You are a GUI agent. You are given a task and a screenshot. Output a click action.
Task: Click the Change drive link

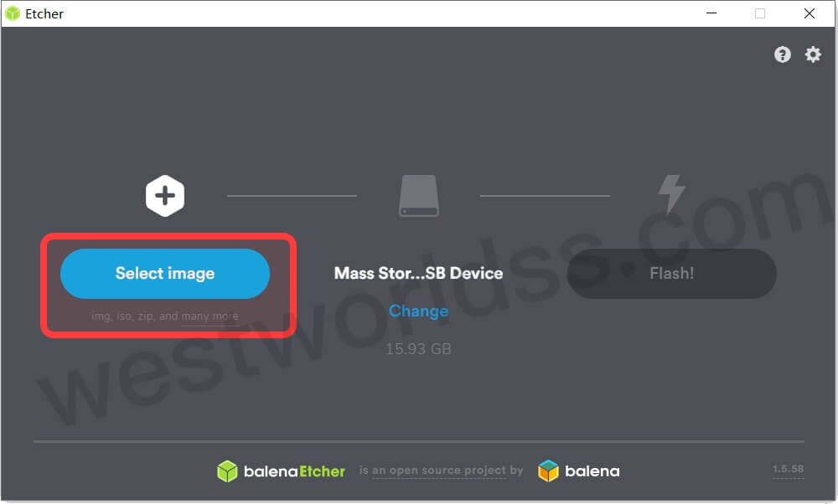pyautogui.click(x=418, y=311)
